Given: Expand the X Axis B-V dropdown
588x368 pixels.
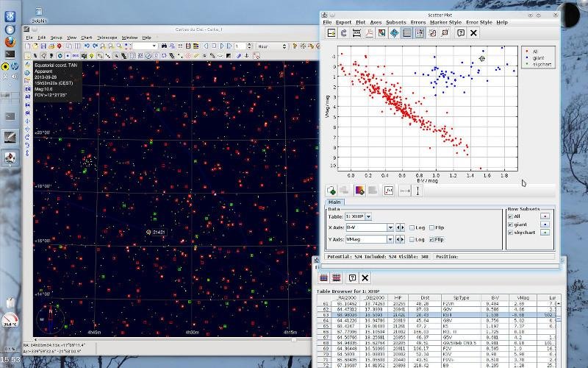Looking at the screenshot, I should click(x=390, y=227).
